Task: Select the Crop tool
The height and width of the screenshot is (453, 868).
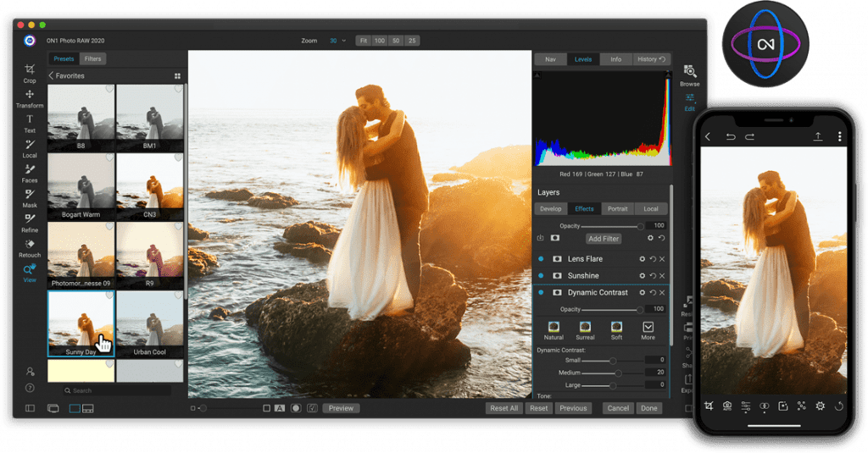Action: (30, 73)
